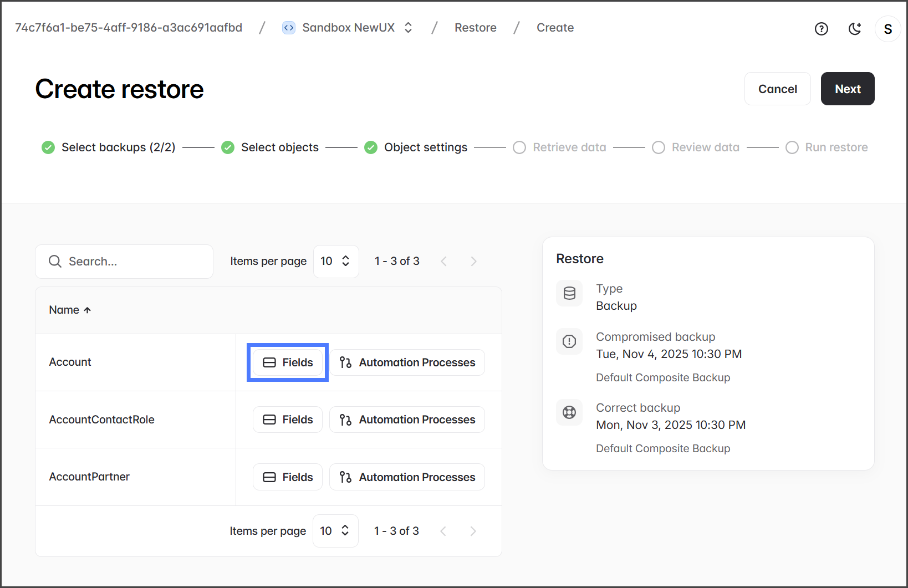Open top Items per page dropdown
This screenshot has height=588, width=908.
pyautogui.click(x=335, y=262)
